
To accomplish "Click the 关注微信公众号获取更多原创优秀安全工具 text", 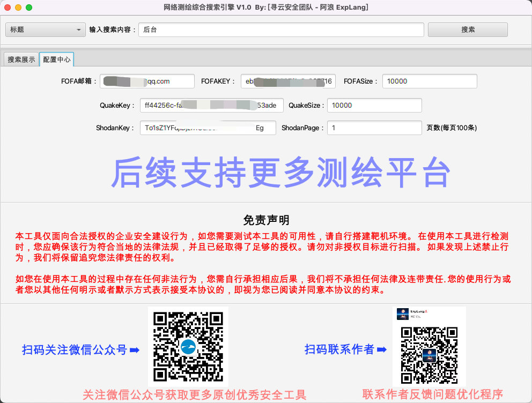I will coord(195,395).
